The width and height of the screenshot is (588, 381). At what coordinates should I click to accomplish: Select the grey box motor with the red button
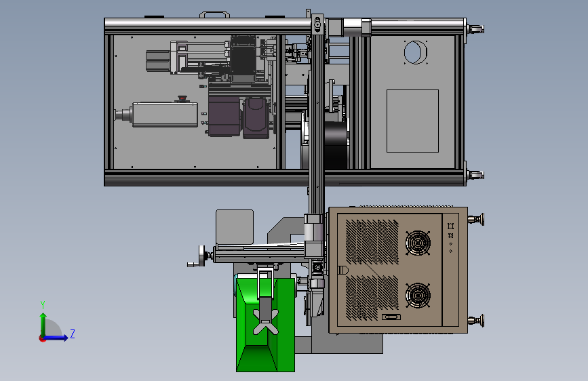point(165,115)
